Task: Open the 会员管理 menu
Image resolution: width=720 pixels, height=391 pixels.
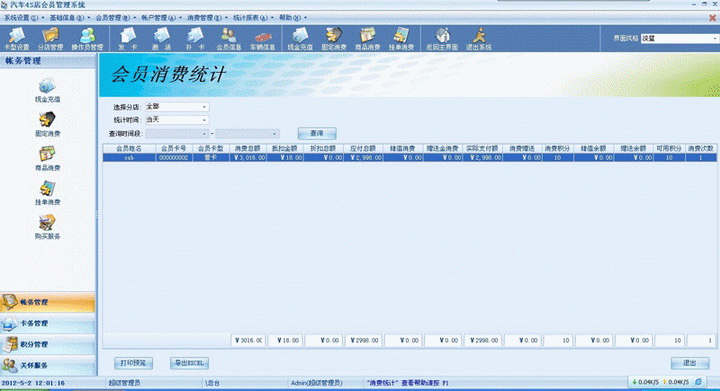Action: coord(115,18)
